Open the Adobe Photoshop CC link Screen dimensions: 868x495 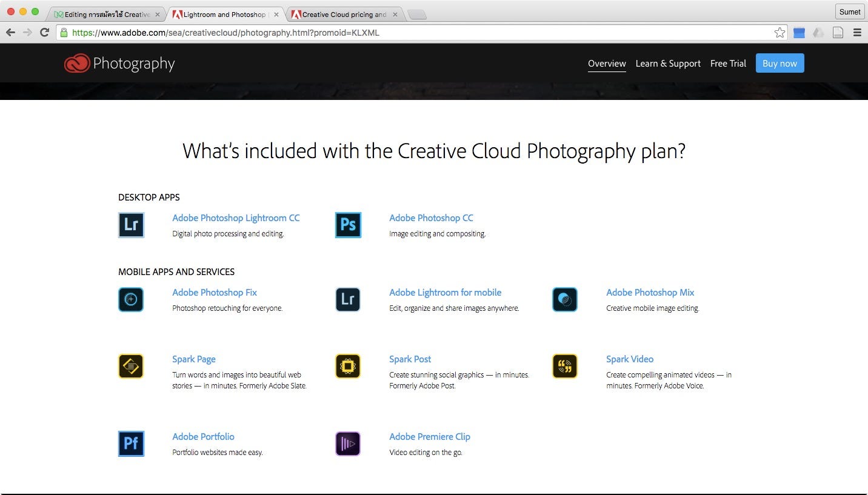tap(431, 218)
